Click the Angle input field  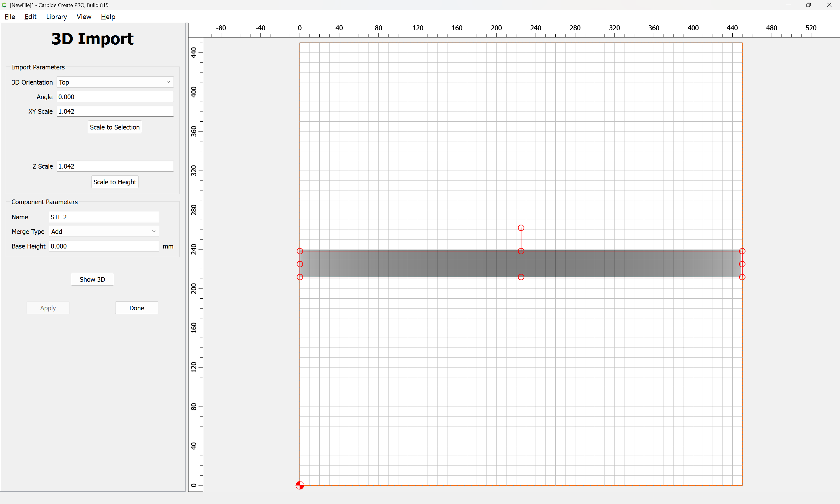[115, 97]
